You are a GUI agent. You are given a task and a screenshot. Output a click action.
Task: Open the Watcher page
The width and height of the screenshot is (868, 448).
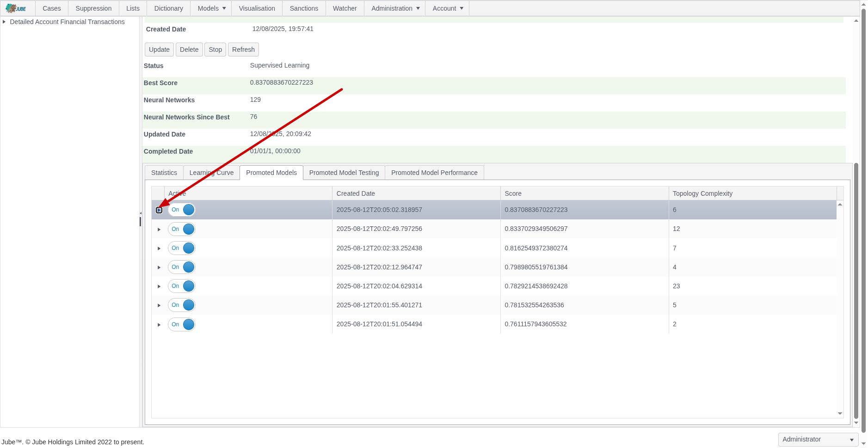point(345,8)
